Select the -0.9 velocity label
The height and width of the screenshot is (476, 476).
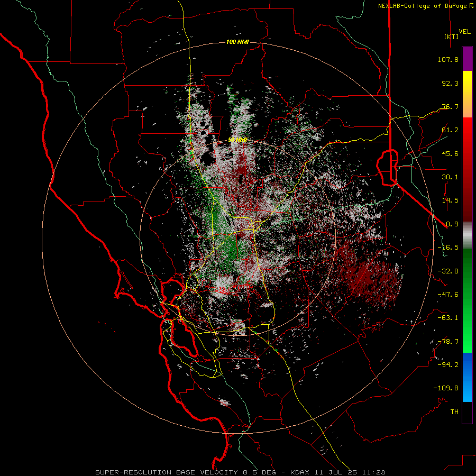pos(450,224)
